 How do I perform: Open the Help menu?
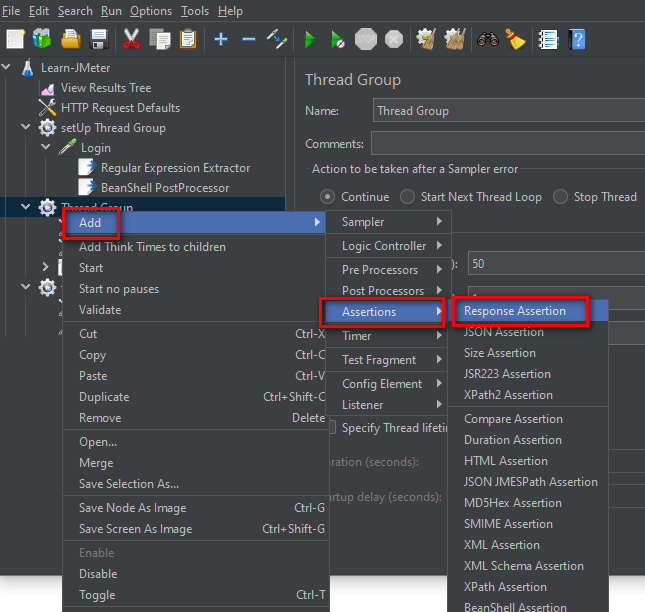(230, 11)
